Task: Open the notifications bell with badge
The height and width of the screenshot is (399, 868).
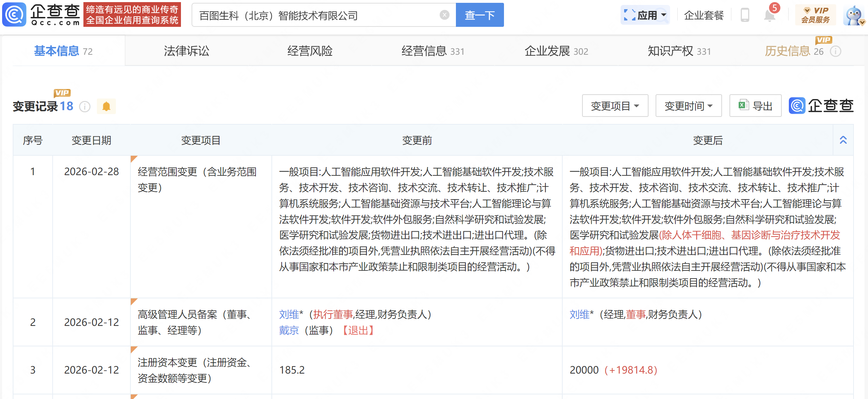Action: (769, 16)
